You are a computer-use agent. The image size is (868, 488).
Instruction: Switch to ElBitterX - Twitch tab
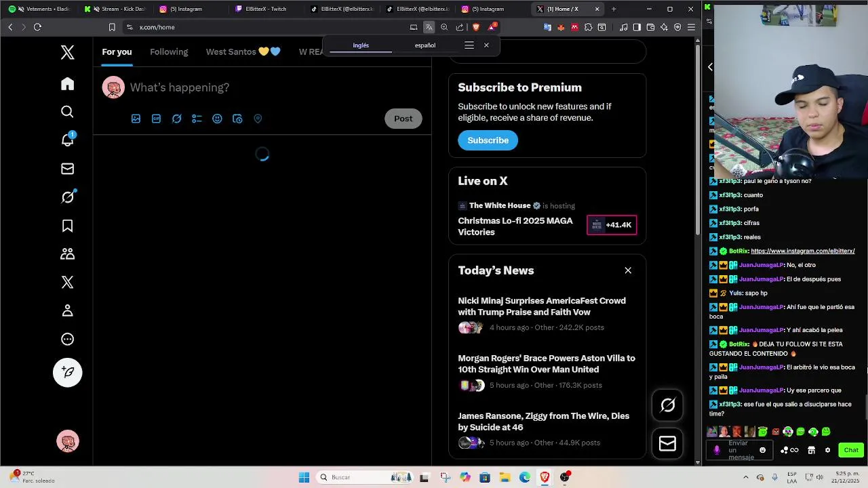coord(262,9)
